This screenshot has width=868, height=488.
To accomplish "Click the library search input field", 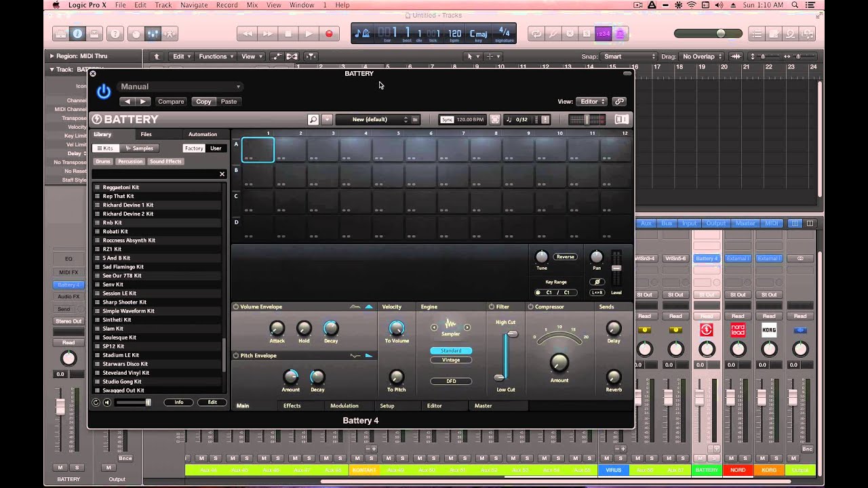I will coord(155,174).
